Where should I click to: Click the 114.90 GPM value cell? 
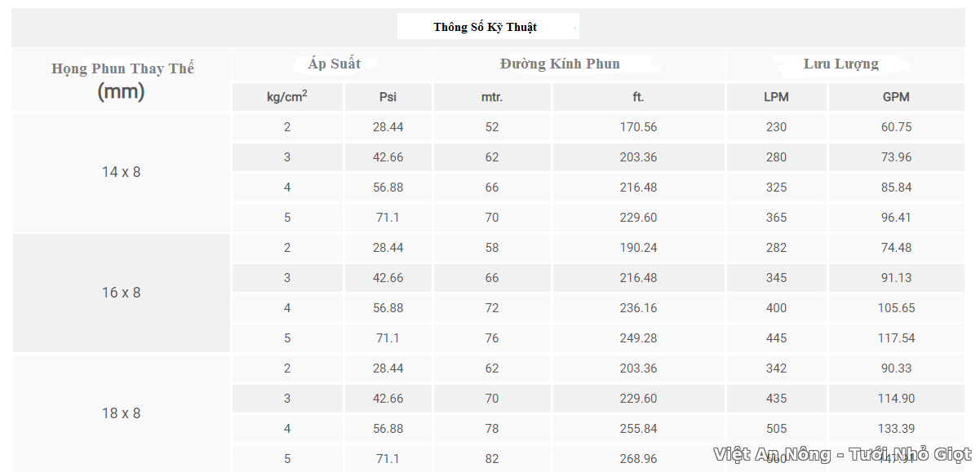(897, 399)
